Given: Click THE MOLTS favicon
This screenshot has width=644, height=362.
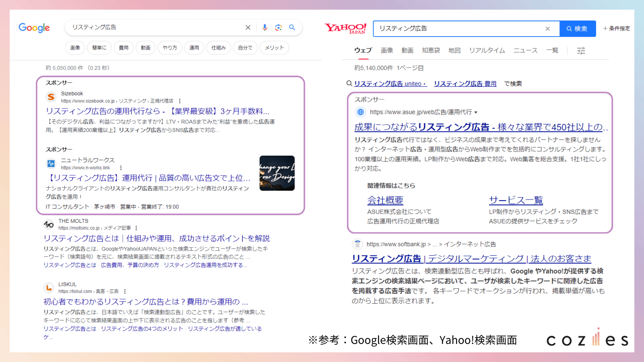Looking at the screenshot, I should tap(49, 224).
